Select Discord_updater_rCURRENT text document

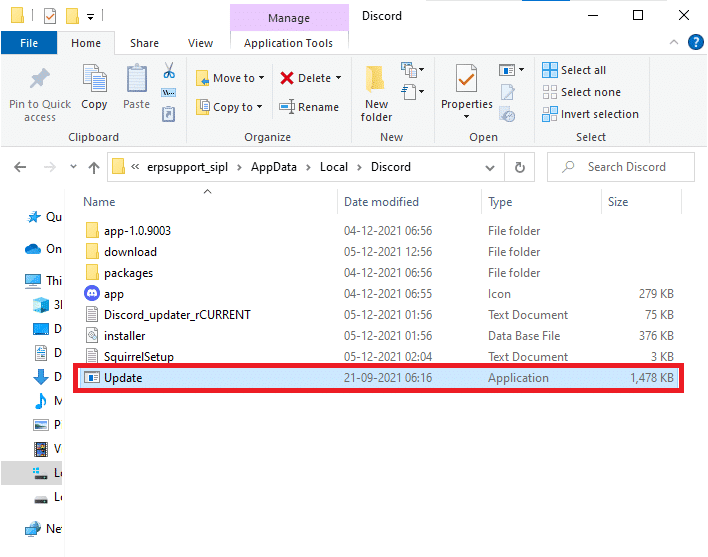point(177,315)
